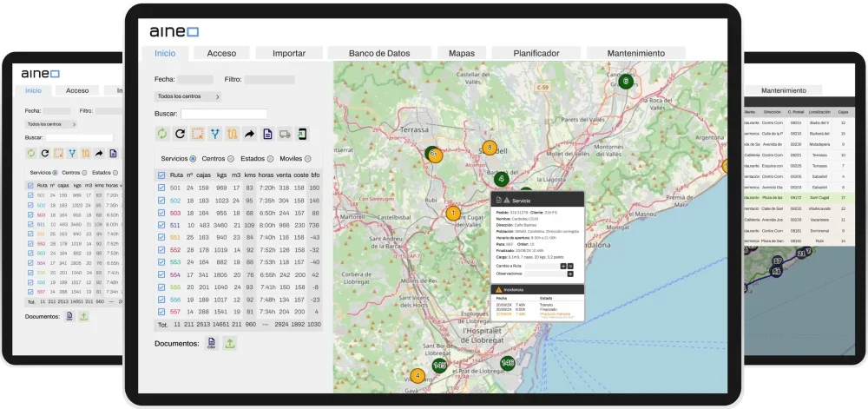The width and height of the screenshot is (868, 409).
Task: Open the Mapas tab
Action: 462,53
